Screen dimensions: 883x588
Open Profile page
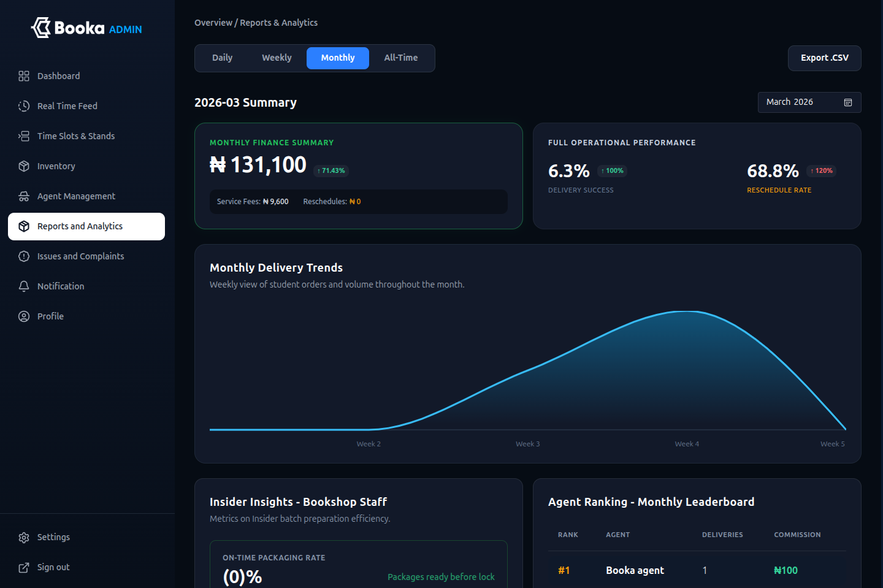tap(86, 316)
